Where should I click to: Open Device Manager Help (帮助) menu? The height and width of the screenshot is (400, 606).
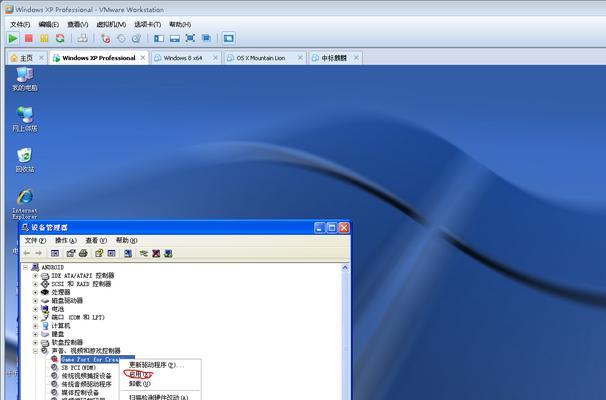click(126, 240)
